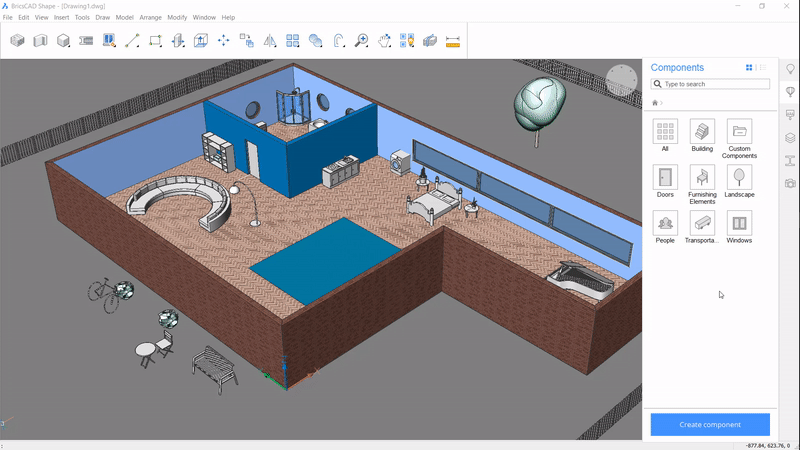
Task: Switch Components panel to list view
Action: [x=763, y=67]
